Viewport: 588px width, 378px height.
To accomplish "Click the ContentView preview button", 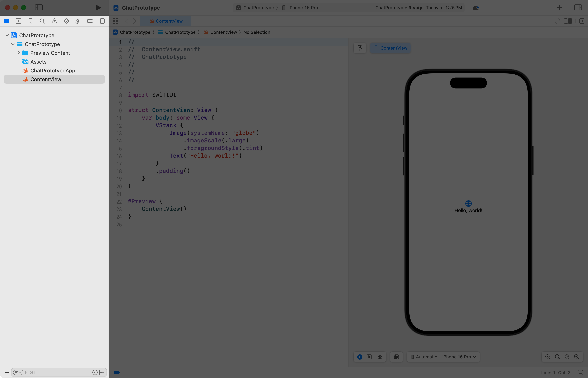I will (390, 48).
